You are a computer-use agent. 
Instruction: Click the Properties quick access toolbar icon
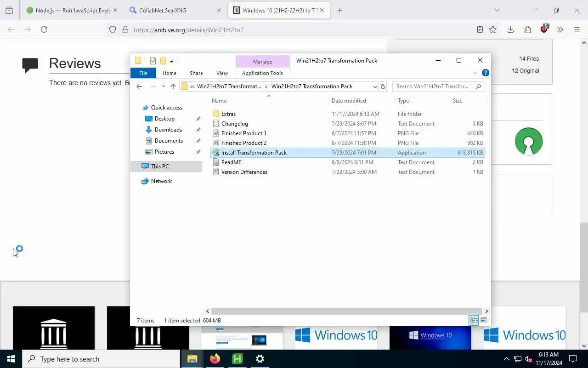coord(153,61)
